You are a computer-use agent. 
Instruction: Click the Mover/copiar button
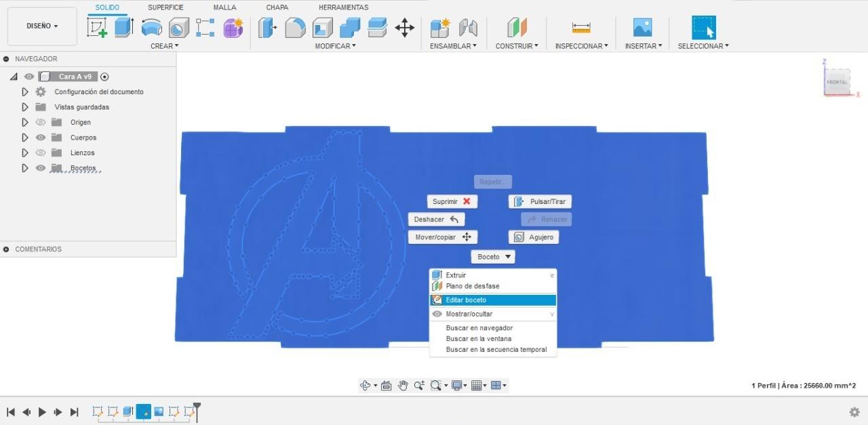[443, 237]
